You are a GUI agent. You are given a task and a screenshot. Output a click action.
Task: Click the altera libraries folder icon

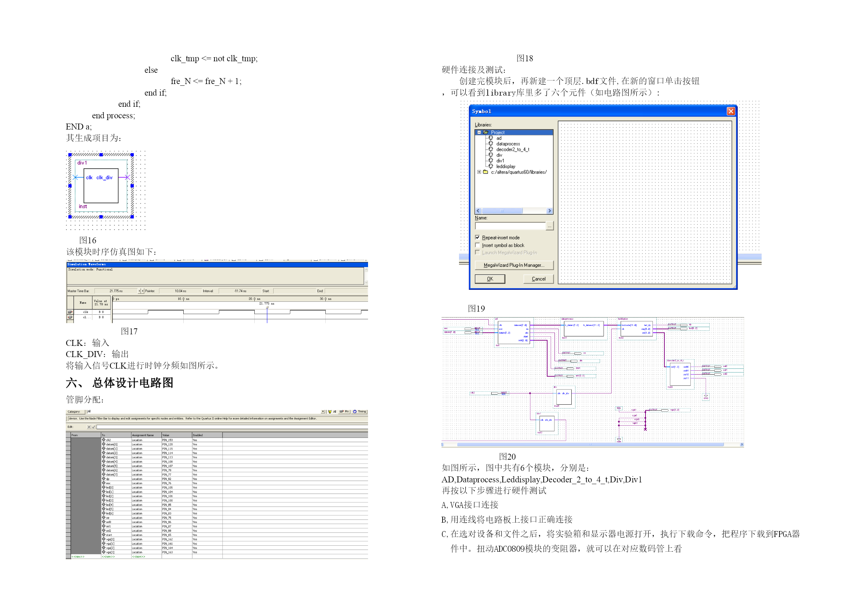[485, 172]
